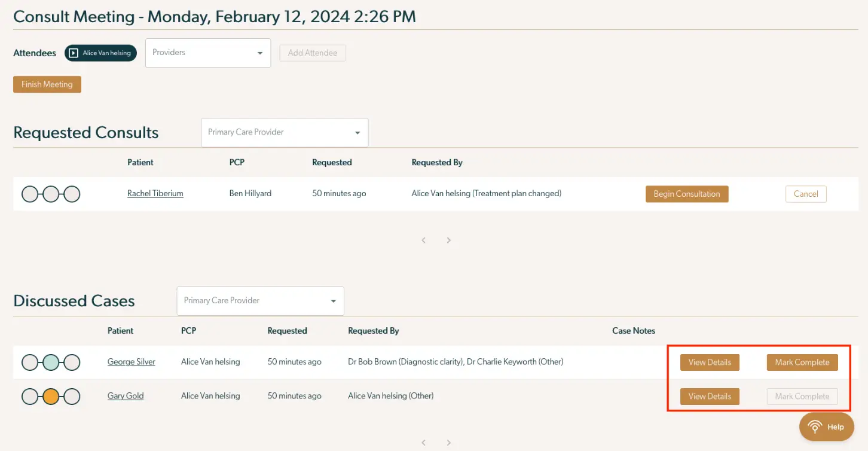This screenshot has height=451, width=868.
Task: Click next page arrow under Requested Consults
Action: [x=448, y=240]
